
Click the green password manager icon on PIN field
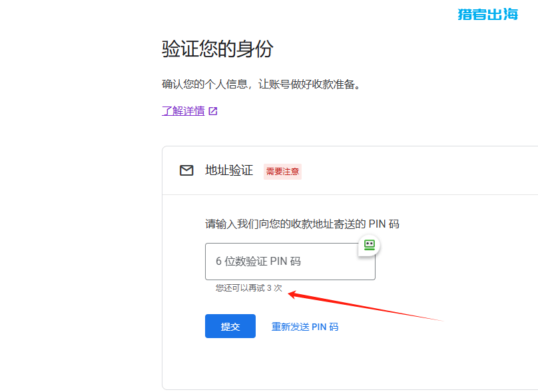pos(369,245)
